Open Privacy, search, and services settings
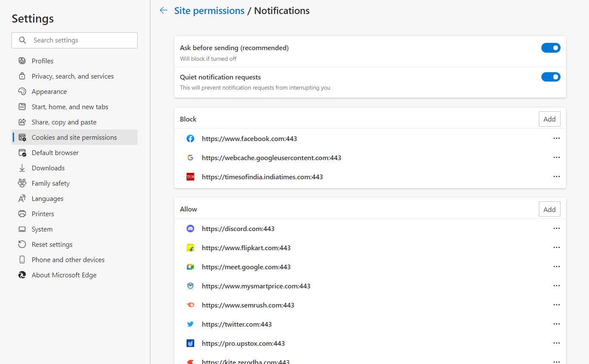The height and width of the screenshot is (364, 589). click(x=74, y=76)
